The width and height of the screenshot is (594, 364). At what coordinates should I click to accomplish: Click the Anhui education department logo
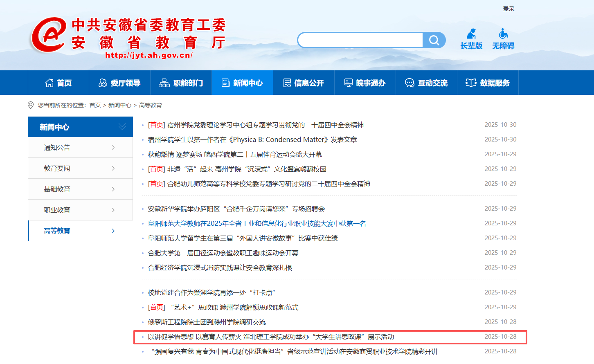(x=49, y=35)
